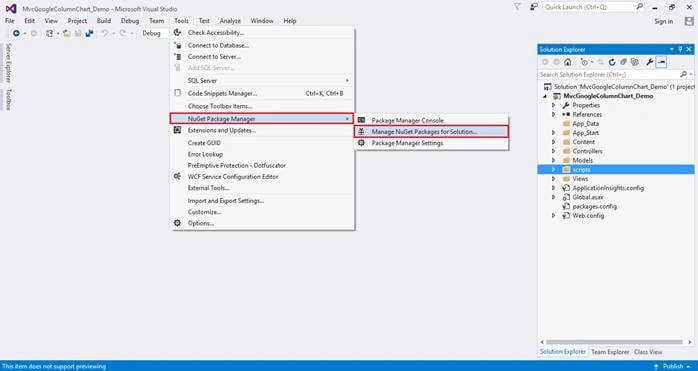Click the Navigate Forward toolbar icon
Image resolution: width=698 pixels, height=371 pixels.
tap(33, 33)
